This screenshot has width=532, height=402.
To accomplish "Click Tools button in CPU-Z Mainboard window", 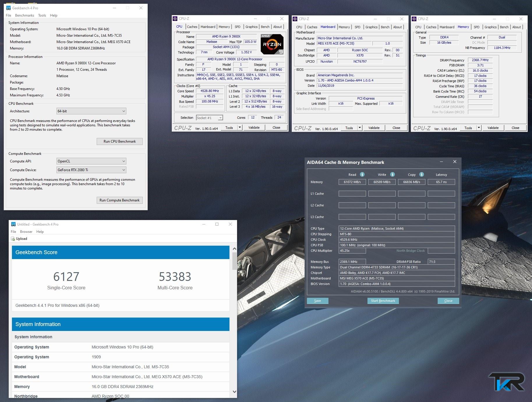I will (349, 128).
